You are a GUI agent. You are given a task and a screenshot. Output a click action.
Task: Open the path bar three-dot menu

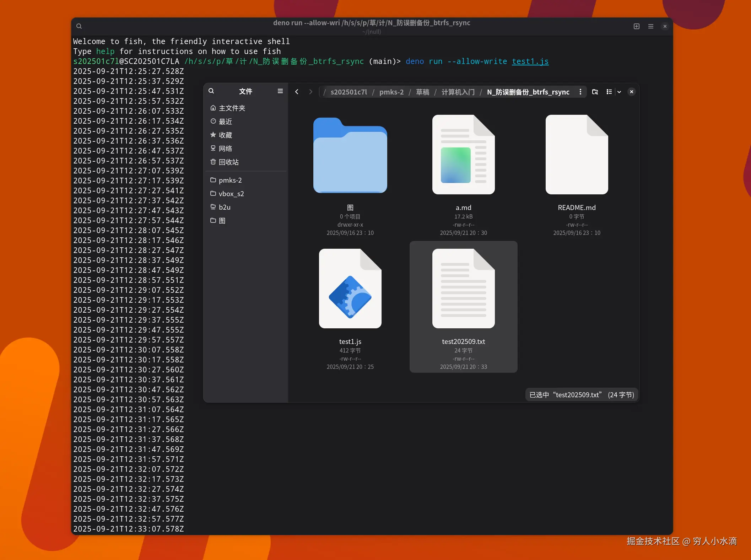(x=580, y=92)
